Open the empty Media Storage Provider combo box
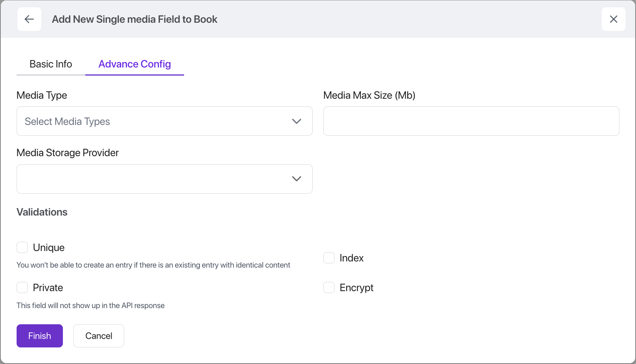636x364 pixels. pos(154,179)
